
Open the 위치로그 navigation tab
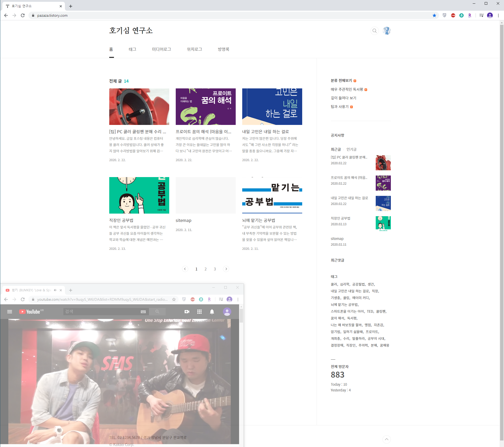(x=195, y=49)
